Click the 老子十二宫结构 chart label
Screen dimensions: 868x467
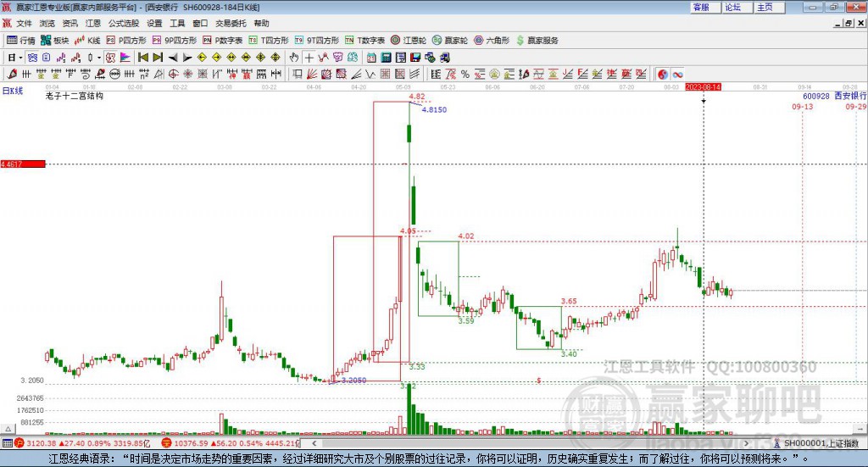tap(75, 96)
